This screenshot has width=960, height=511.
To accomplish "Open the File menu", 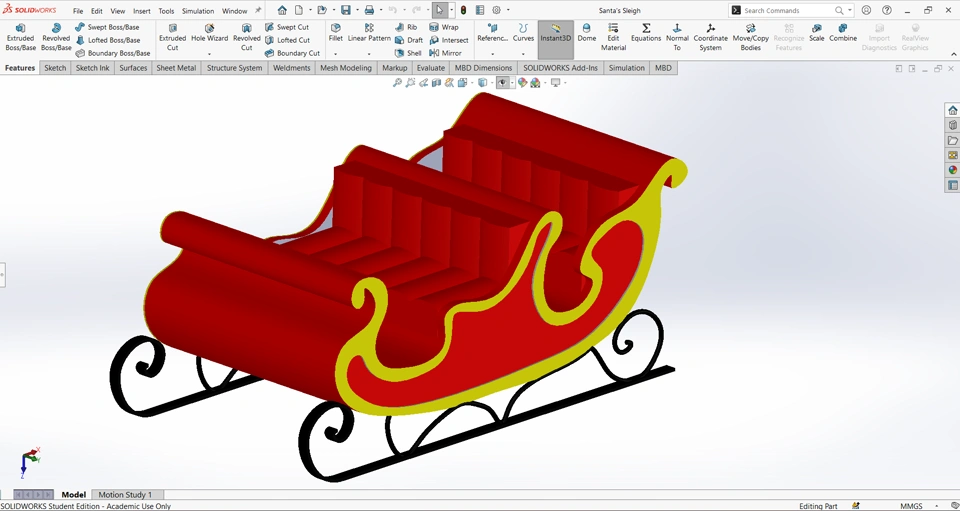I will pyautogui.click(x=78, y=11).
